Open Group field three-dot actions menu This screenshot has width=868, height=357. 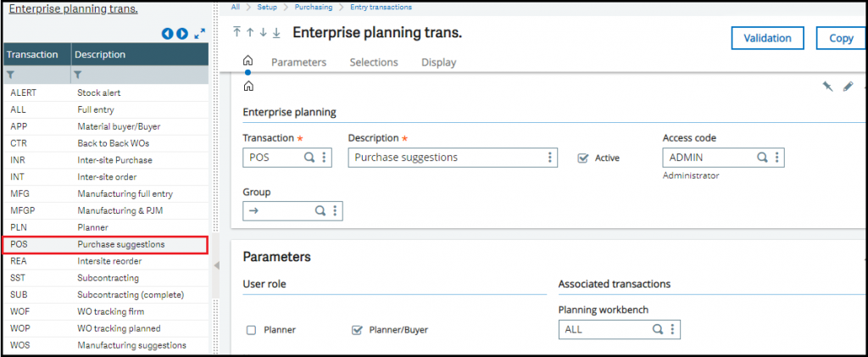334,210
